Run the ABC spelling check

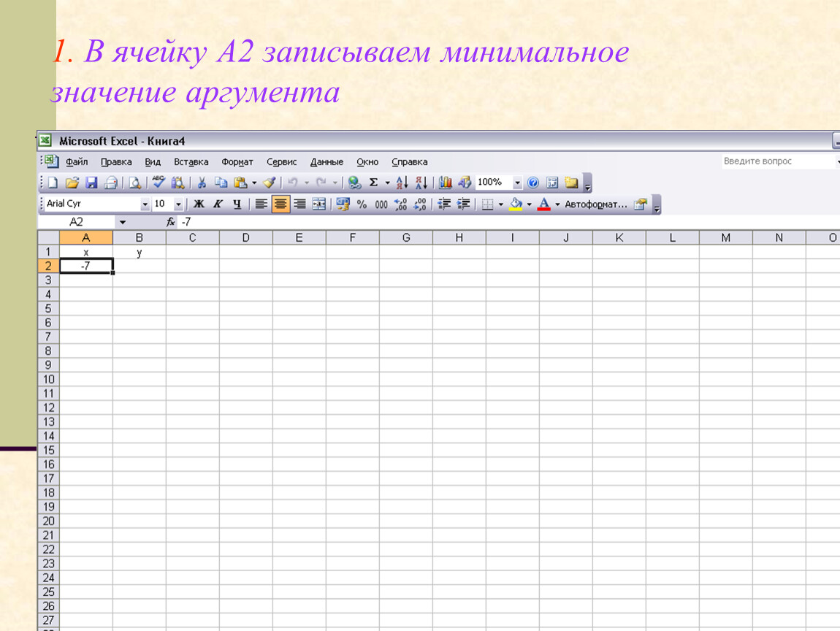point(158,183)
